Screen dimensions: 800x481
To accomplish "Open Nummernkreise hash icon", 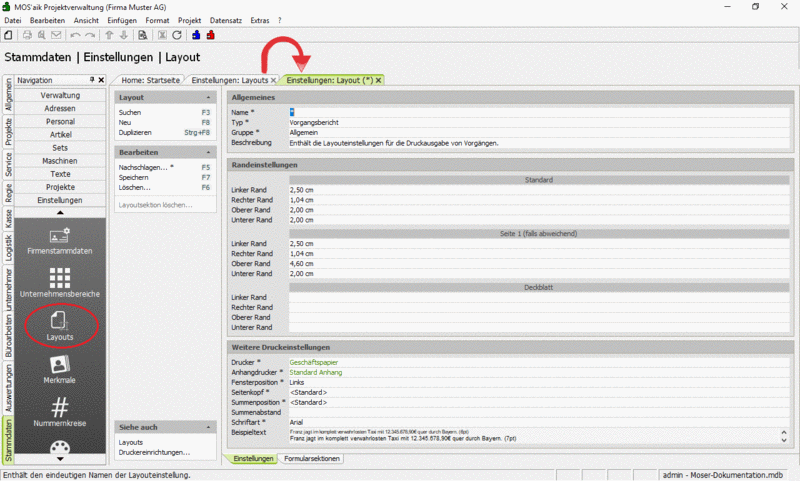I will click(x=60, y=412).
